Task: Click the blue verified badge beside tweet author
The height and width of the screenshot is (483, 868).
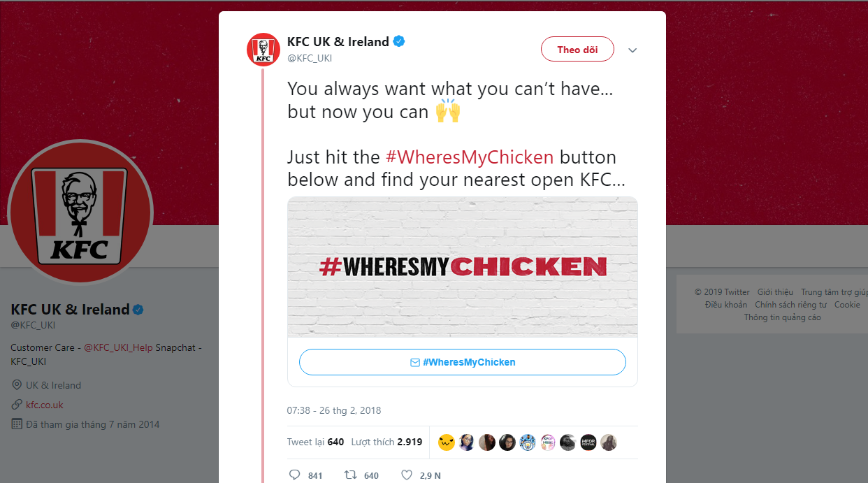Action: pyautogui.click(x=399, y=42)
